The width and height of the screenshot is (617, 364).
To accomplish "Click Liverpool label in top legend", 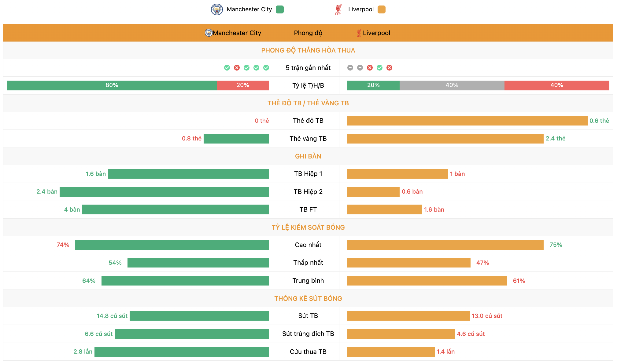I will coord(361,9).
